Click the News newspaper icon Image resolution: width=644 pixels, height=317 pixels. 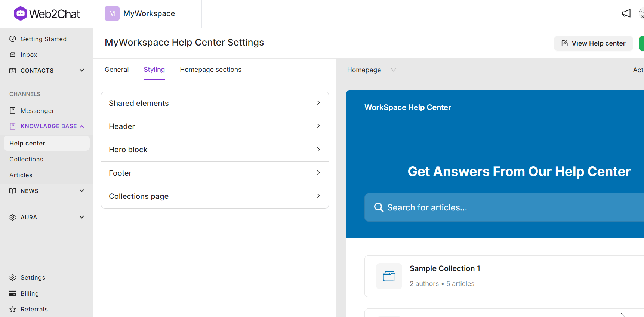pyautogui.click(x=13, y=191)
